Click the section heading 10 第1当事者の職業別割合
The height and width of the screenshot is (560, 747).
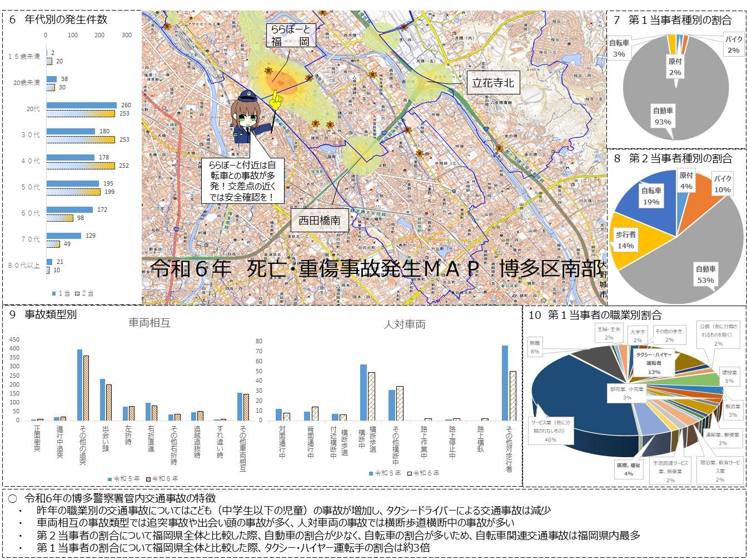(595, 315)
